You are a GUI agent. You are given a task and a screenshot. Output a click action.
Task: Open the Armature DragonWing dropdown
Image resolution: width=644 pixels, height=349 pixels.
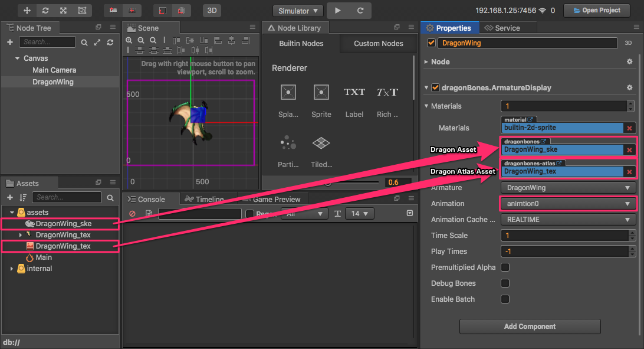pyautogui.click(x=569, y=188)
